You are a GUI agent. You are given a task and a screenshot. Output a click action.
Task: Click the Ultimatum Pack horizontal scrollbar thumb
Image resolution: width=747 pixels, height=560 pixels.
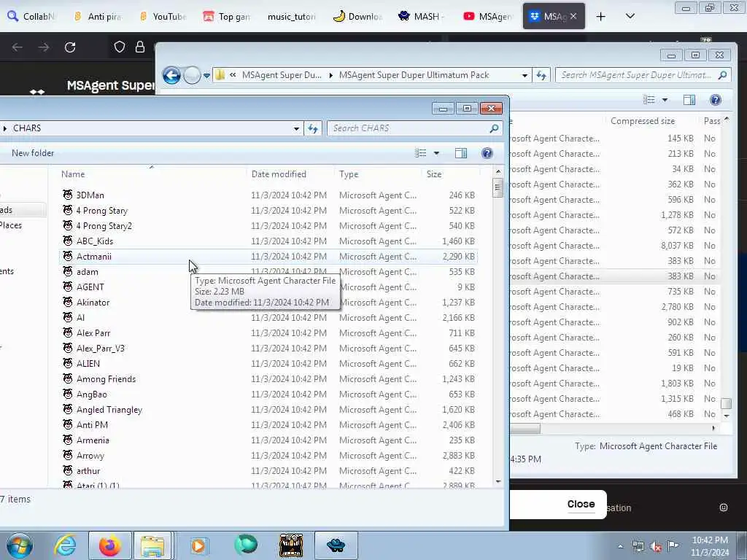(x=525, y=428)
